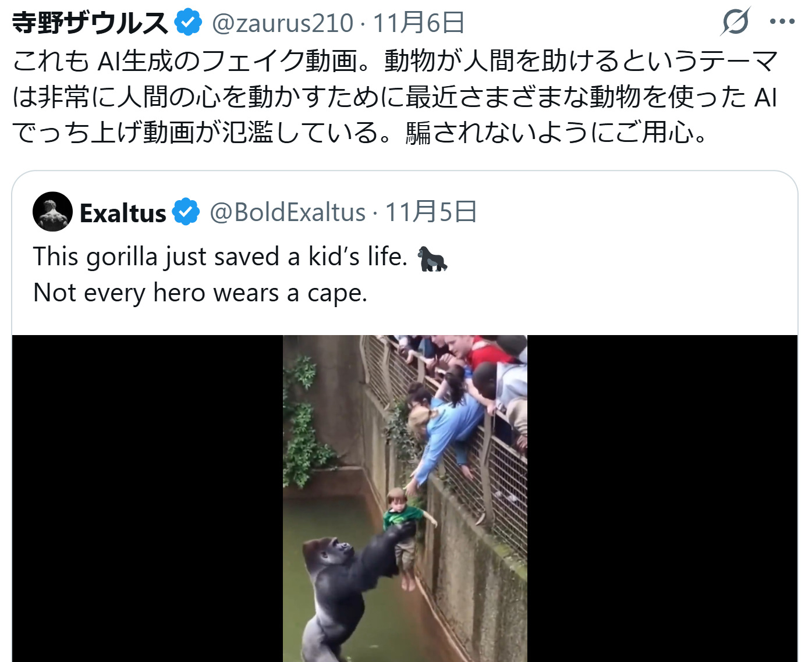
Task: Open the 11月6日 timestamp link
Action: pyautogui.click(x=419, y=23)
